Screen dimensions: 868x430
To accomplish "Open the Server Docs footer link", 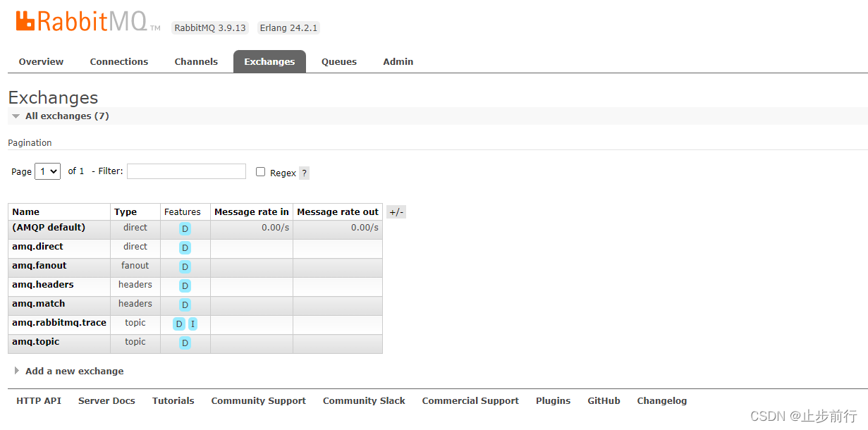I will click(x=106, y=401).
